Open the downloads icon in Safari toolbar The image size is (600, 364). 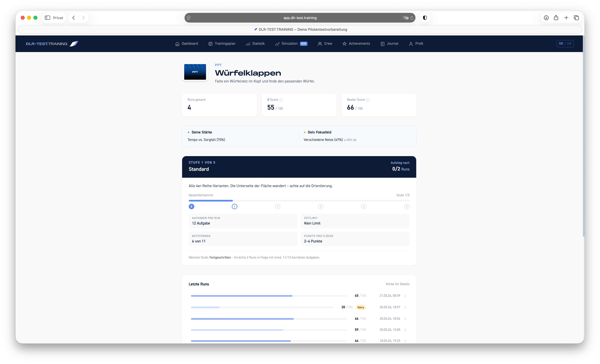[546, 18]
